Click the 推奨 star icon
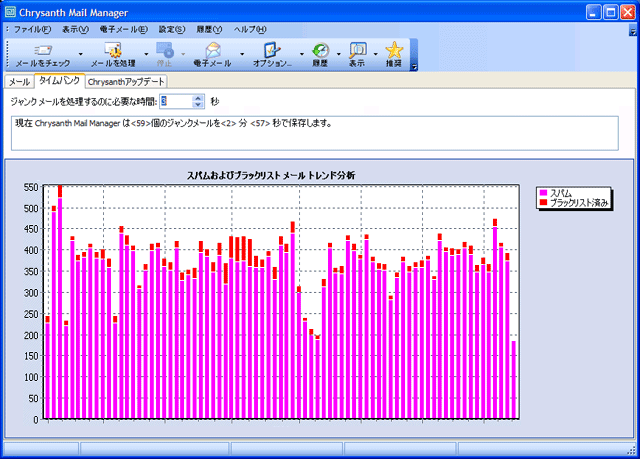 click(394, 50)
